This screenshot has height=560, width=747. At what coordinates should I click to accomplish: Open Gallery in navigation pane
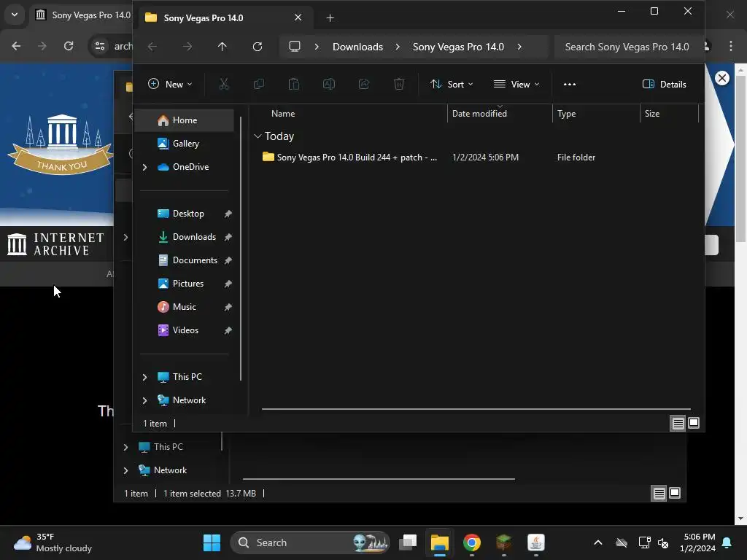(185, 144)
